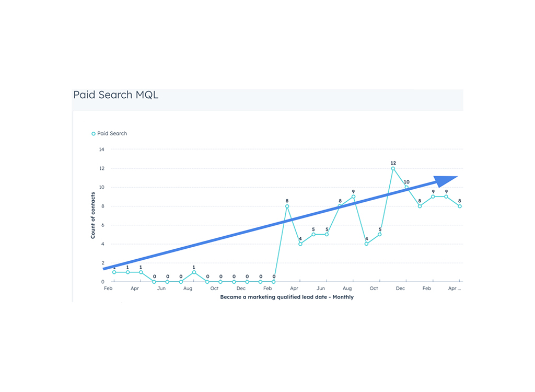The width and height of the screenshot is (535, 392).
Task: Click the first data point above the leftmost Feb
Action: (114, 272)
